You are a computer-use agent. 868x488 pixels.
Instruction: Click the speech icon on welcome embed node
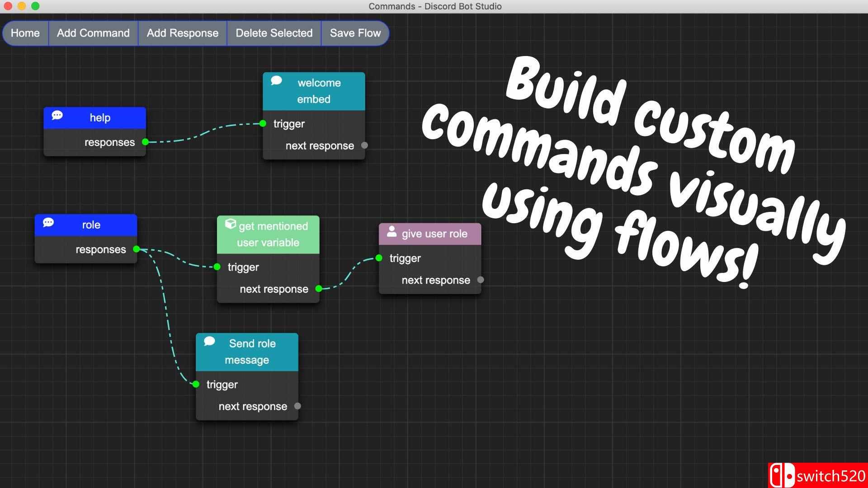276,80
